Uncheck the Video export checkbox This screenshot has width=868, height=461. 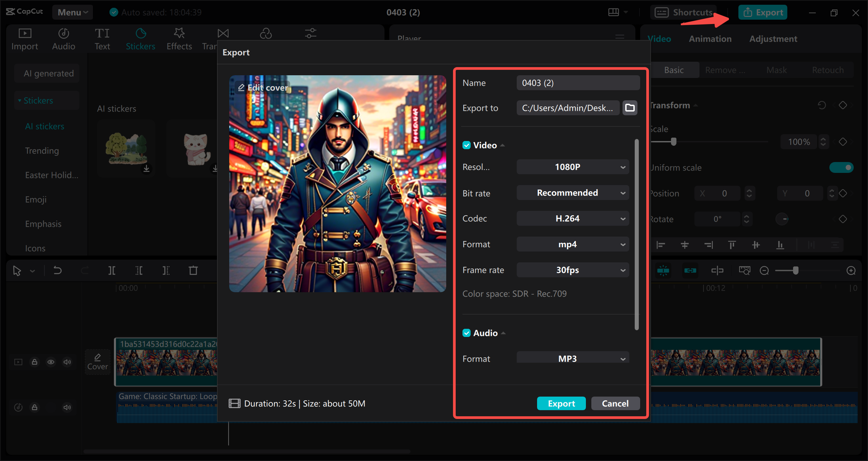click(x=467, y=145)
